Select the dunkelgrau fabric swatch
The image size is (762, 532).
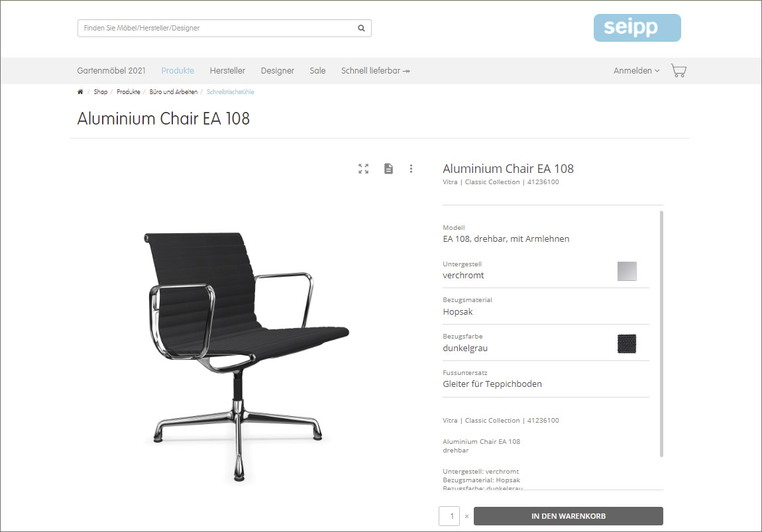[x=627, y=344]
